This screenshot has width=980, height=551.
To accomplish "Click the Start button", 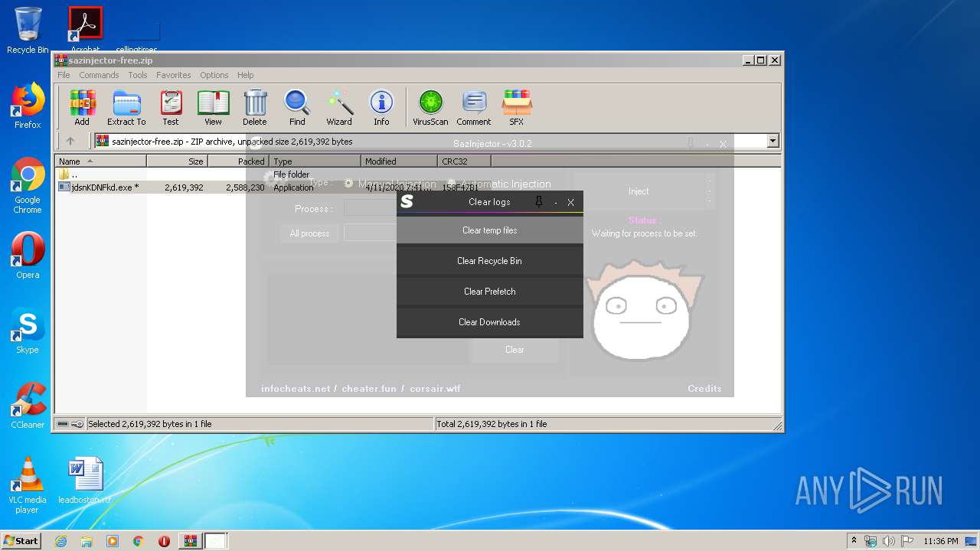I will click(21, 541).
